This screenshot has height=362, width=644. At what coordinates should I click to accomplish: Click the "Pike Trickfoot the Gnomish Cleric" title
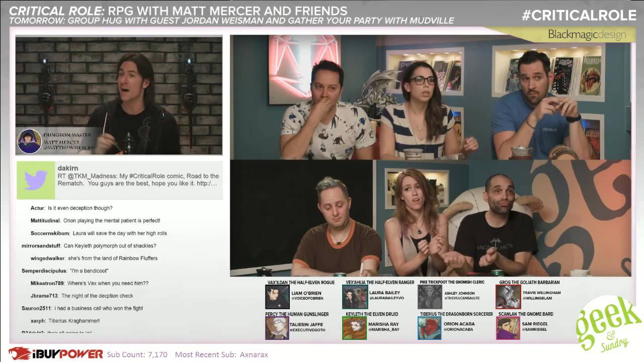[452, 283]
